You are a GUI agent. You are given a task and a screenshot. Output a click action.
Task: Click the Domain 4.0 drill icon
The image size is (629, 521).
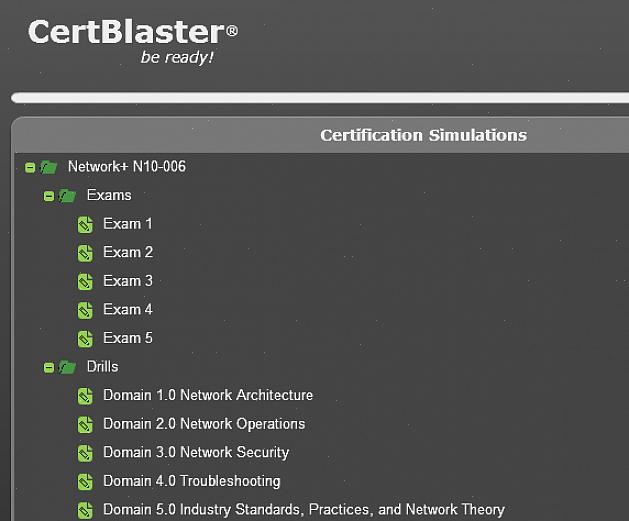point(85,482)
